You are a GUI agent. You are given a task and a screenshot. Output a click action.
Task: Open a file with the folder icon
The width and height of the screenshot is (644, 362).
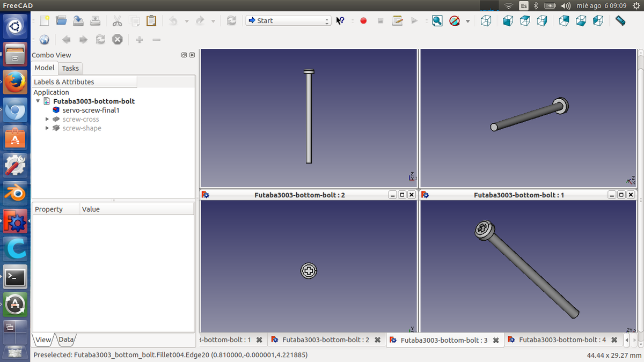pos(61,21)
